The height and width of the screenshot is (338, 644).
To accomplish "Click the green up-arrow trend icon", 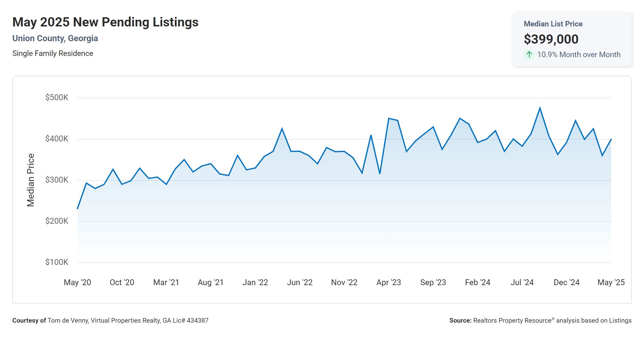I will coord(529,55).
